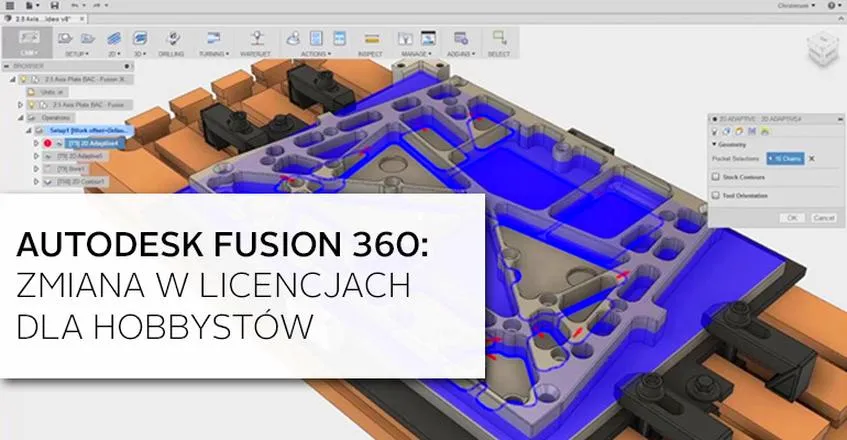Click the 3D milling toolbar icon
This screenshot has width=847, height=440.
tap(140, 38)
